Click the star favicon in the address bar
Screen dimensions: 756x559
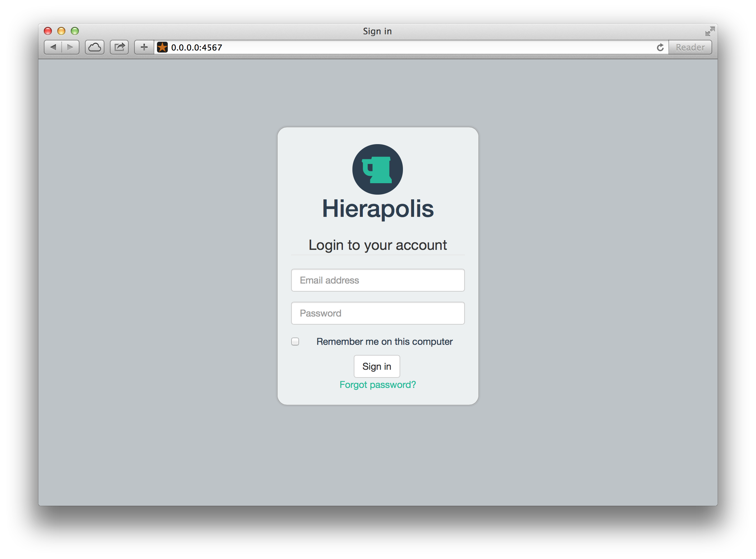pyautogui.click(x=162, y=47)
